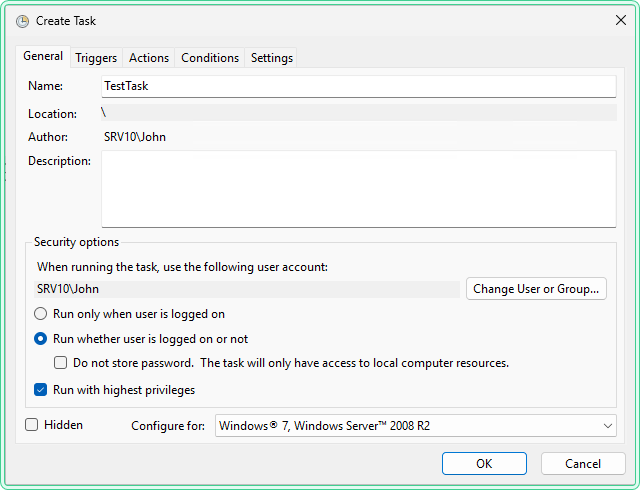Open the Settings tab

(271, 58)
